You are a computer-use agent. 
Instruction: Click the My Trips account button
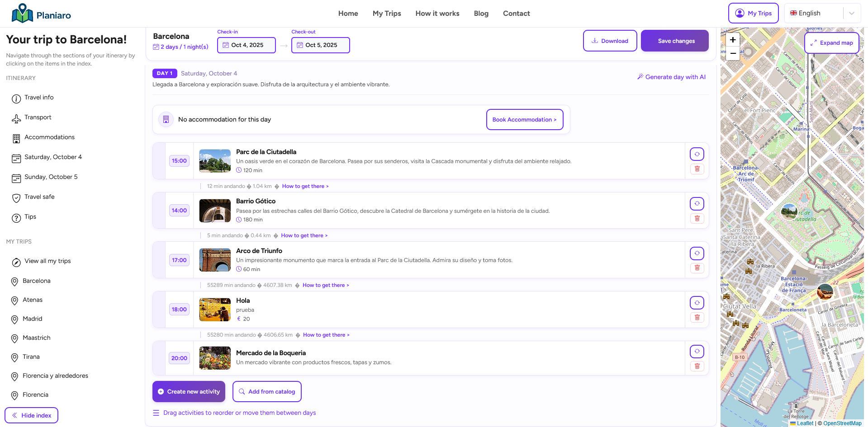[753, 13]
